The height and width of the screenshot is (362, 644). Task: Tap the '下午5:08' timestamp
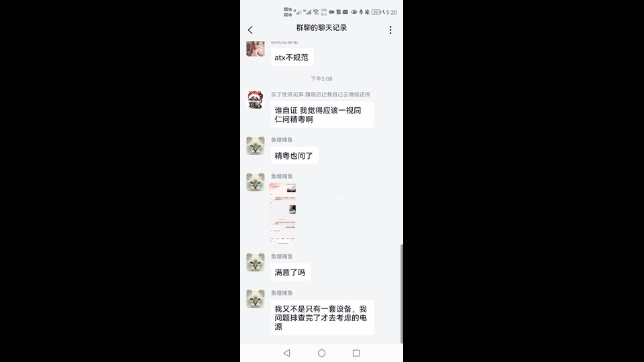tap(321, 79)
